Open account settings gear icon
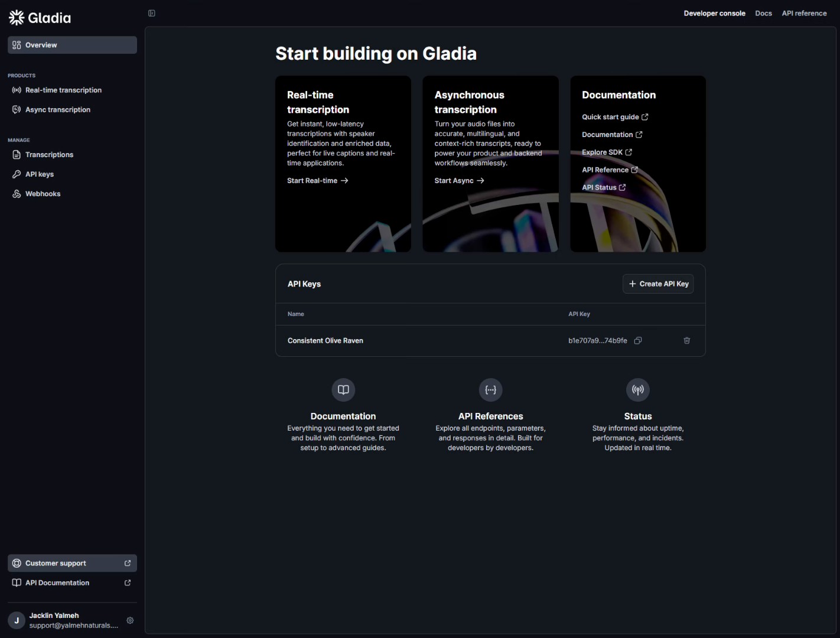840x638 pixels. pyautogui.click(x=130, y=620)
